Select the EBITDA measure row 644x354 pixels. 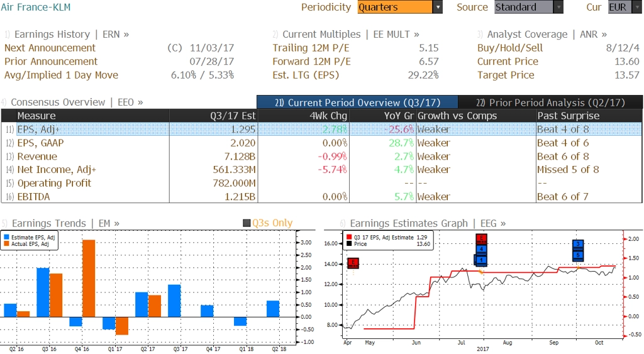[321, 197]
